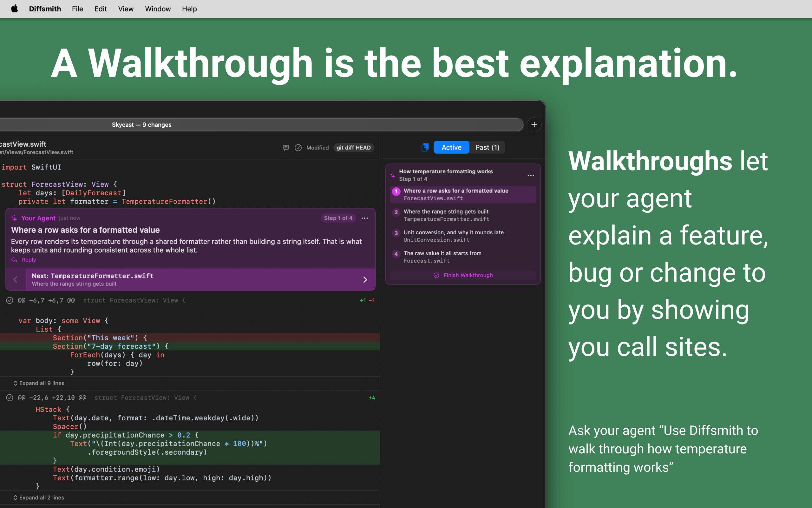
Task: Click the file path st/Views/ForecastView.swift
Action: [36, 152]
